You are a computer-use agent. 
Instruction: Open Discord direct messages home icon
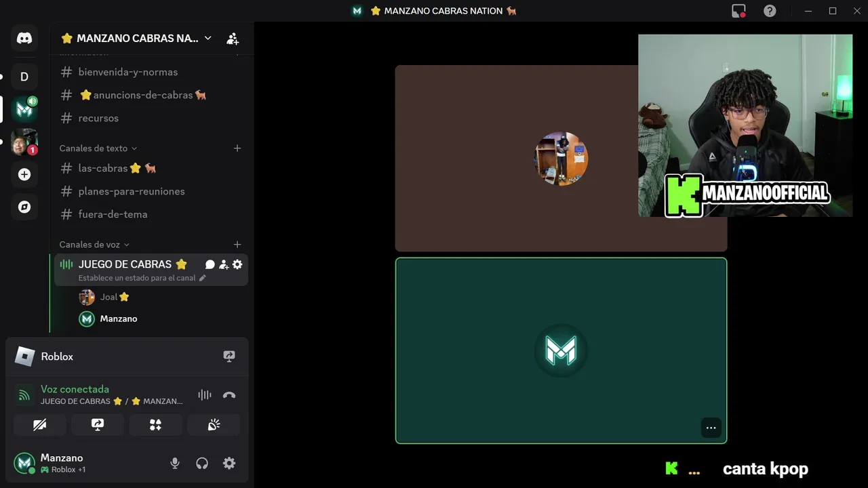click(24, 38)
